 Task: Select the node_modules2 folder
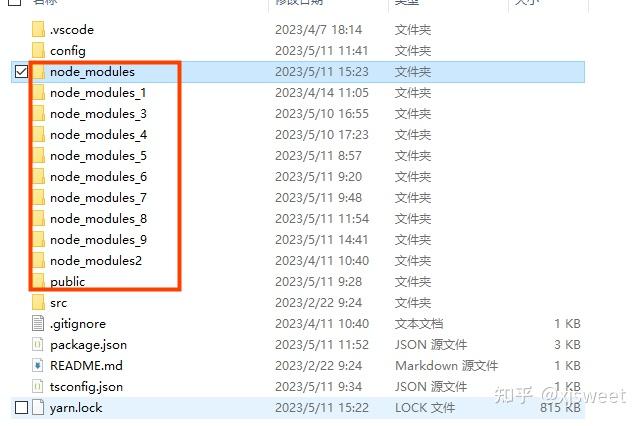(96, 261)
